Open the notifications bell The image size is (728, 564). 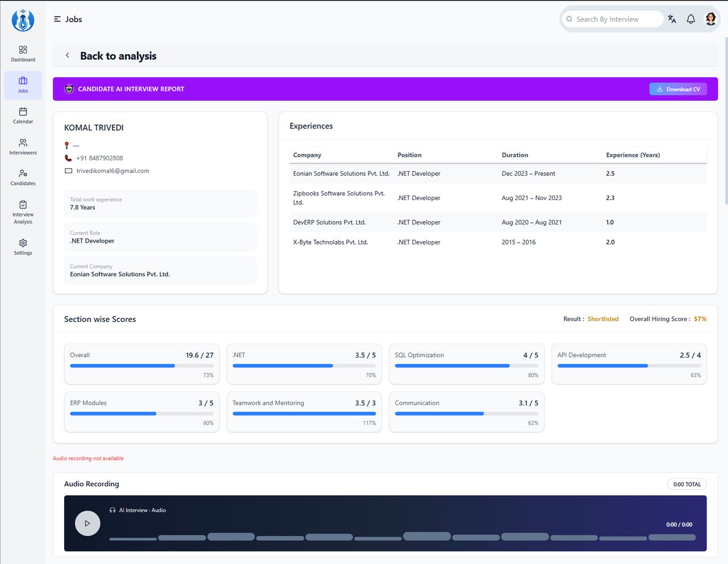[x=690, y=19]
